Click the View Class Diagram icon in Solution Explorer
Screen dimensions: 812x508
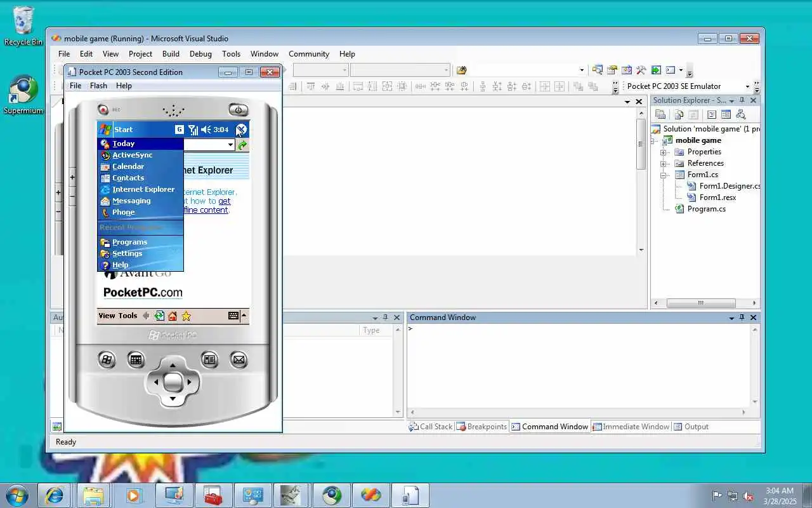point(740,115)
